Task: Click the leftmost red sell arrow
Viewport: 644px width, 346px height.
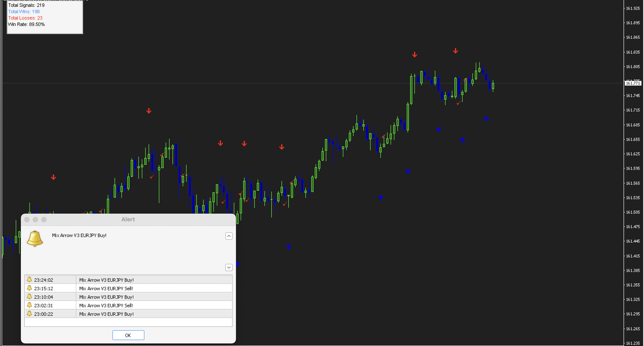Action: 53,177
